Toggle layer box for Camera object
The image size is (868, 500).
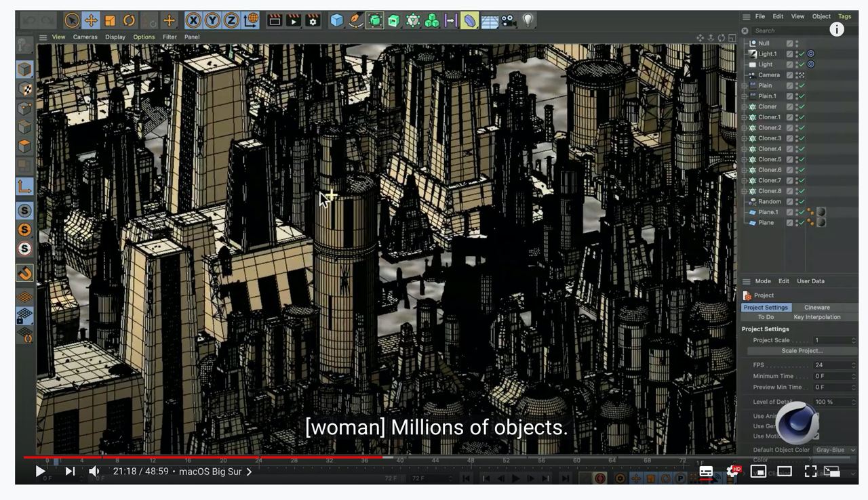click(789, 75)
